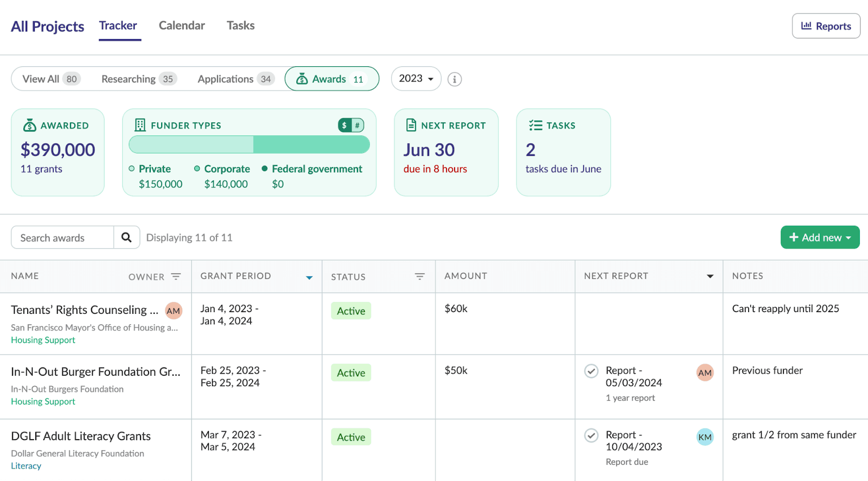Image resolution: width=868 pixels, height=481 pixels.
Task: Open In-N-Out Burger Foundation grant
Action: (95, 372)
